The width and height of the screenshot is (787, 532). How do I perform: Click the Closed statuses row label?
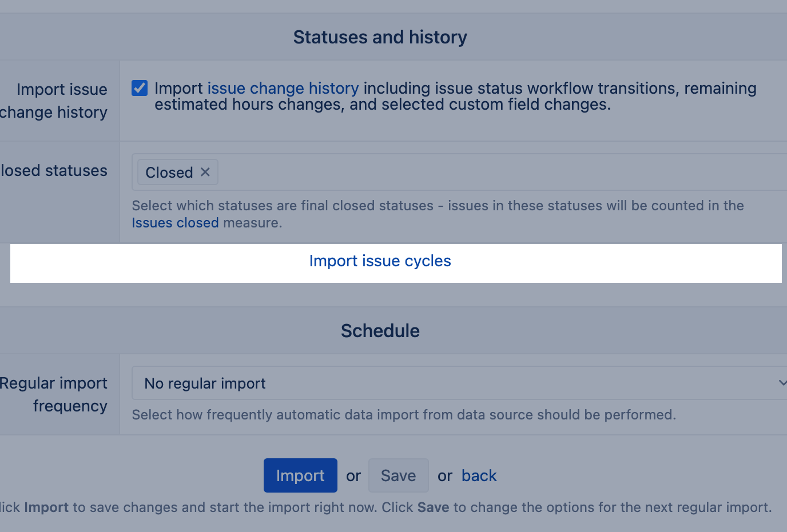click(x=54, y=171)
